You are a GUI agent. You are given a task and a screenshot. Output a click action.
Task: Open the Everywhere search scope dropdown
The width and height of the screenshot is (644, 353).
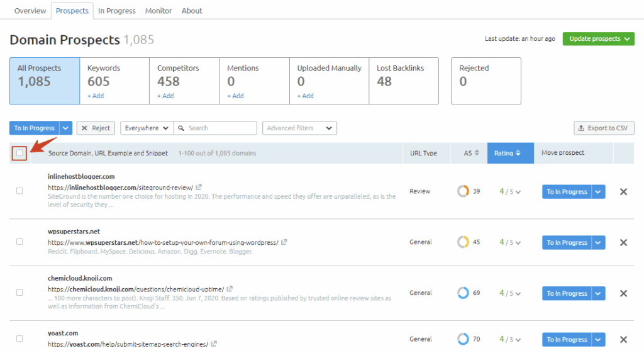pos(147,128)
